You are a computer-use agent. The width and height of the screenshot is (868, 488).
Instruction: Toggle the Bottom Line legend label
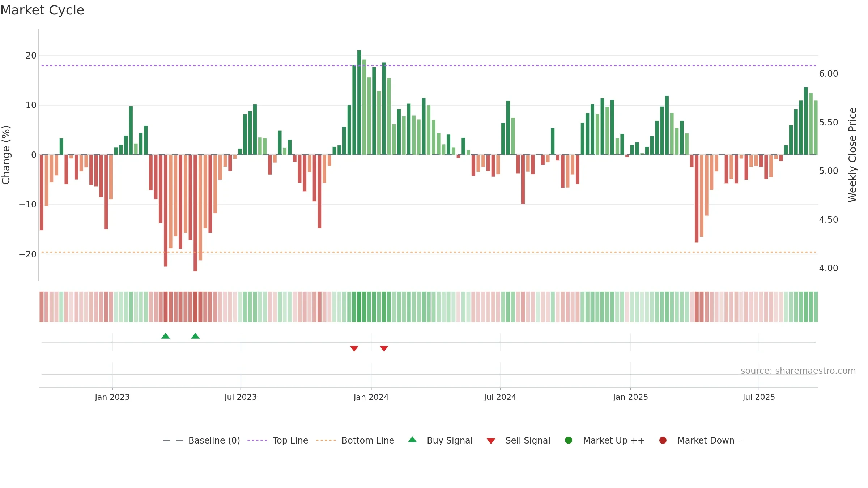(x=368, y=440)
